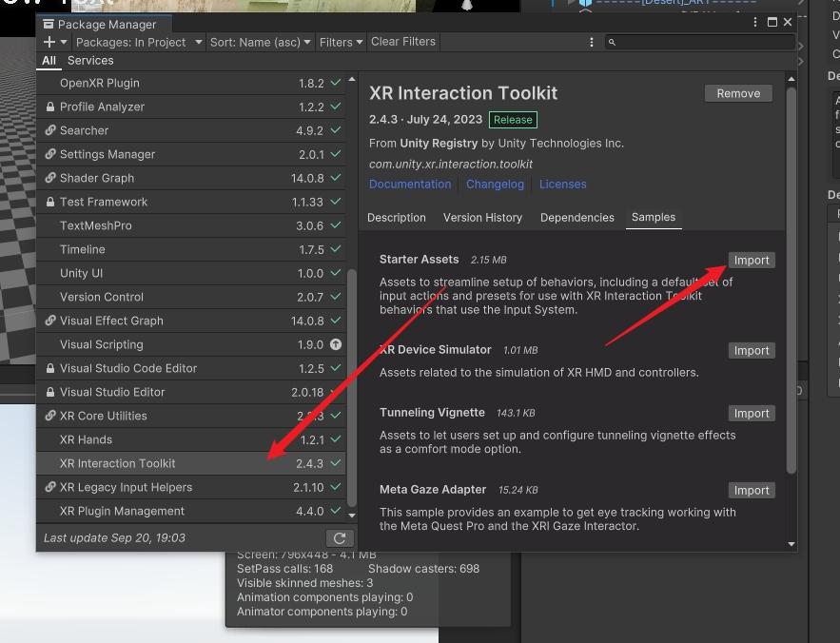
Task: Click link icon next to Visual Effect Graph
Action: (x=49, y=321)
